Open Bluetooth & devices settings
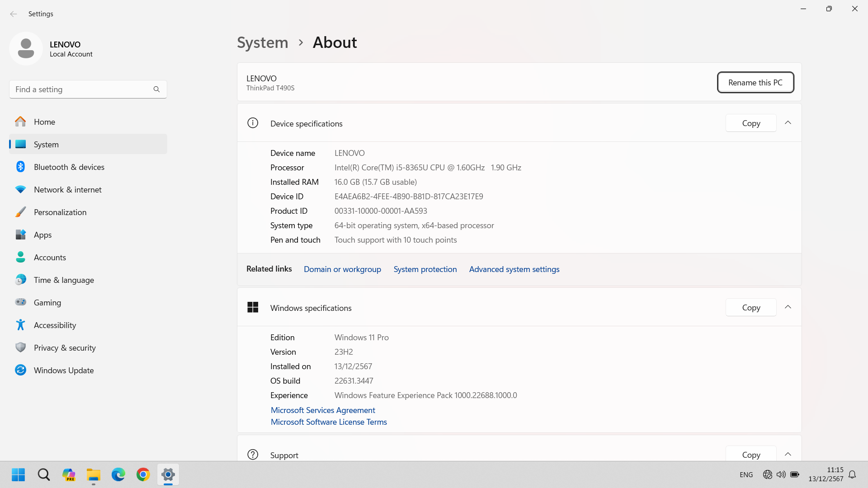The height and width of the screenshot is (488, 868). 88,167
